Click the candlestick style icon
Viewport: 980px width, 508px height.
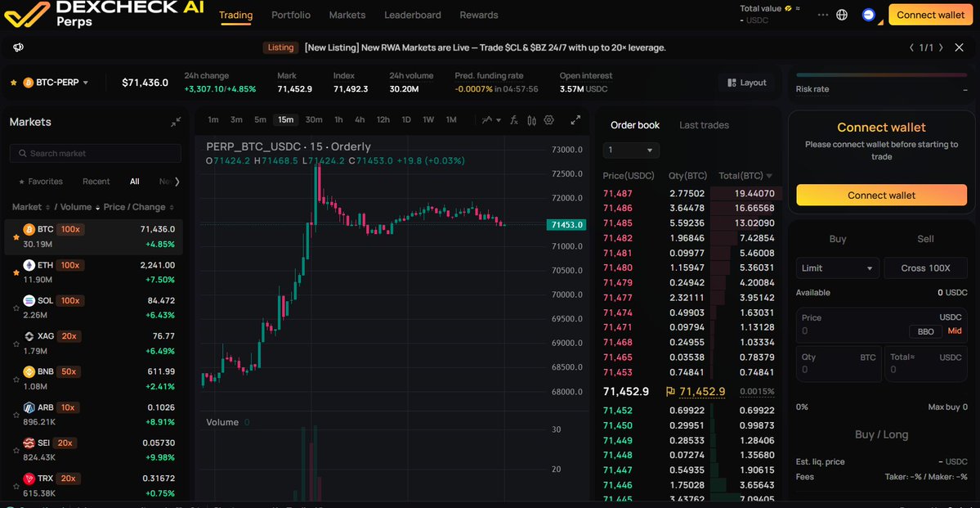[532, 120]
